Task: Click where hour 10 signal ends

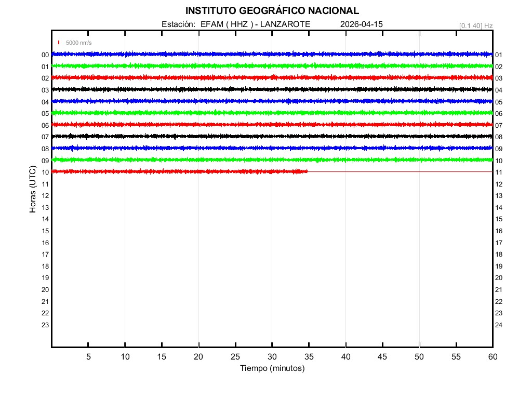Action: point(307,171)
